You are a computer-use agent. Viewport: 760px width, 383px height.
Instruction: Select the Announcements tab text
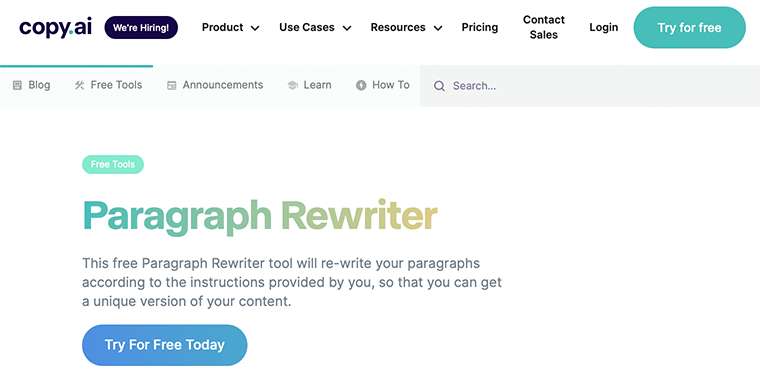tap(223, 85)
